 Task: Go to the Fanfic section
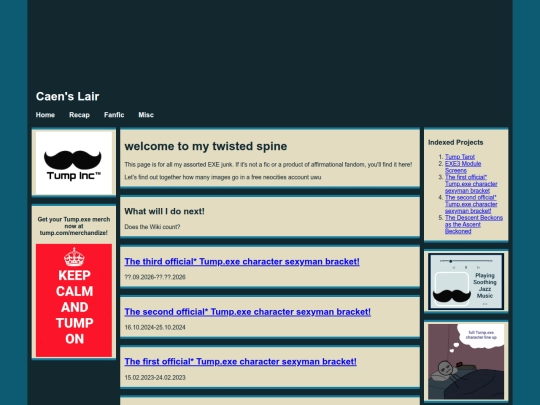click(114, 115)
